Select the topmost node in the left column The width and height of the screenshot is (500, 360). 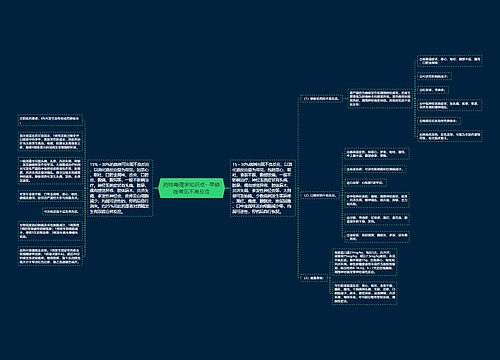50,120
